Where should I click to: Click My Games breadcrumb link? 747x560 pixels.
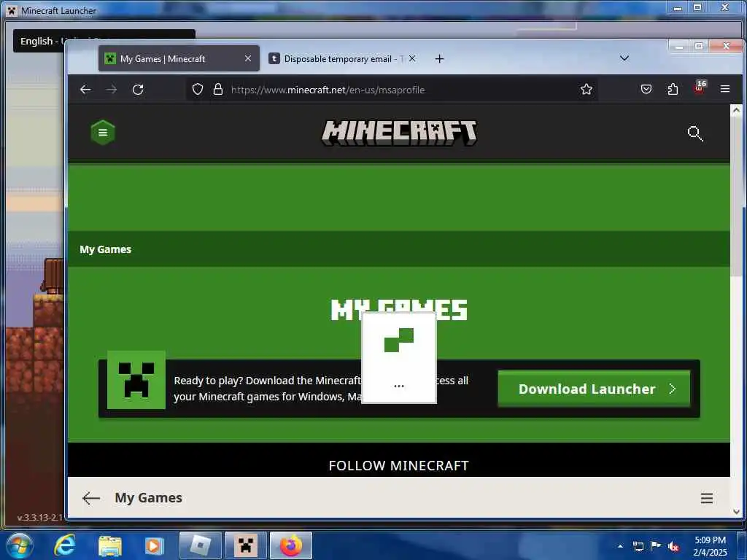click(105, 249)
